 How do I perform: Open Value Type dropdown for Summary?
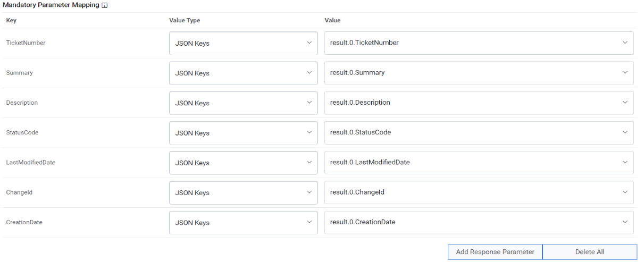click(x=243, y=73)
